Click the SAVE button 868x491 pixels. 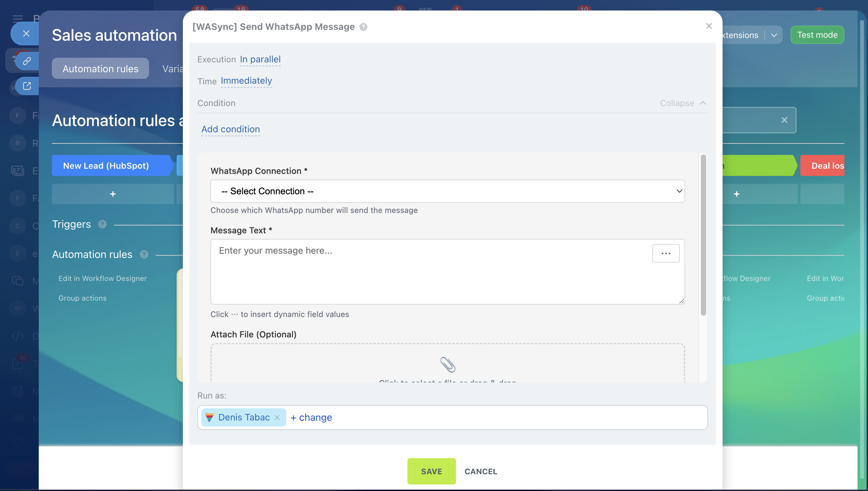click(x=431, y=471)
